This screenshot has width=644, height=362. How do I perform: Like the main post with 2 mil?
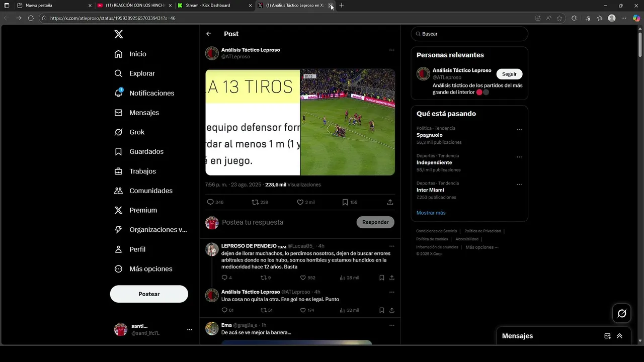[x=305, y=202]
